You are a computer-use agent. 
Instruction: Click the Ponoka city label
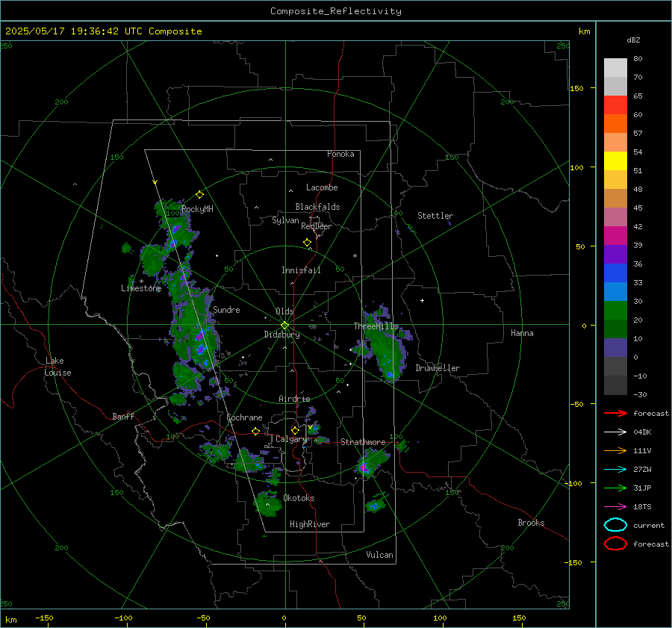(340, 154)
